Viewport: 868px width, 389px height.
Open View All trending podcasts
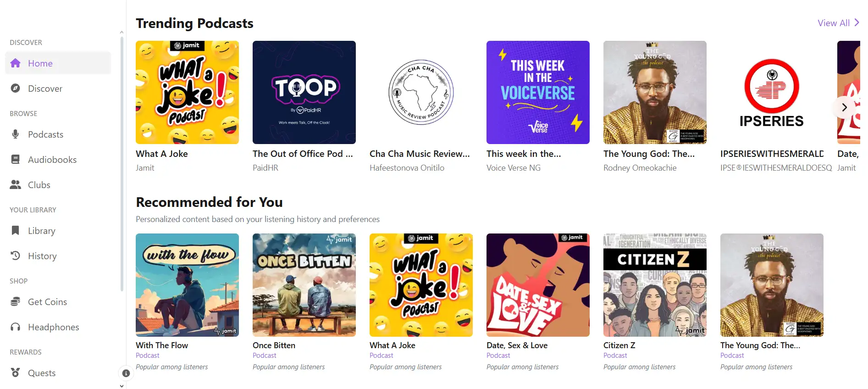pos(838,23)
